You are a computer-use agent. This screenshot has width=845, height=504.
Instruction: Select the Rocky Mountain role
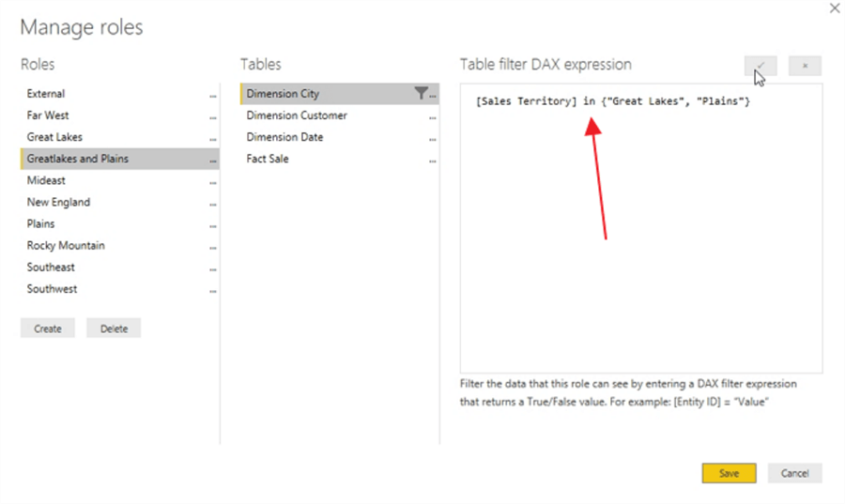coord(66,246)
